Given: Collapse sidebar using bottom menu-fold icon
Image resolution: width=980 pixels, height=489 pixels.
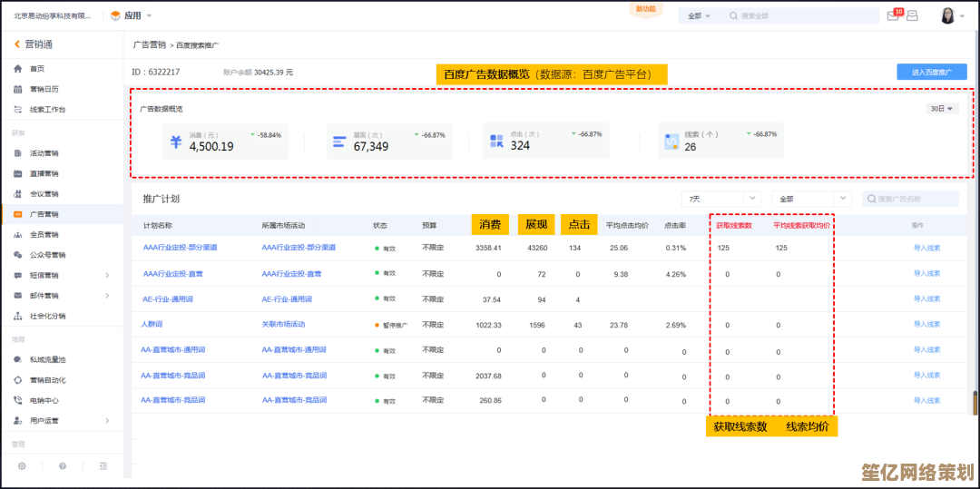Looking at the screenshot, I should point(103,465).
